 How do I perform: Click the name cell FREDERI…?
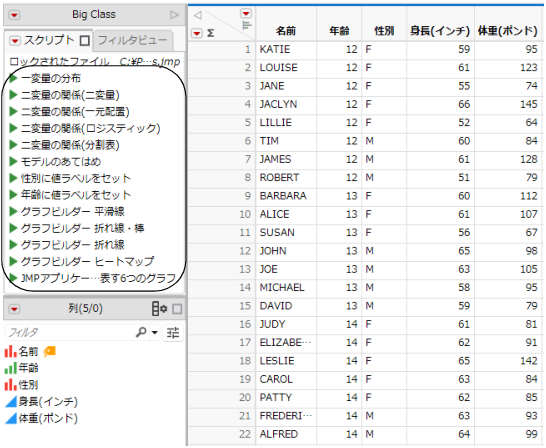click(286, 416)
